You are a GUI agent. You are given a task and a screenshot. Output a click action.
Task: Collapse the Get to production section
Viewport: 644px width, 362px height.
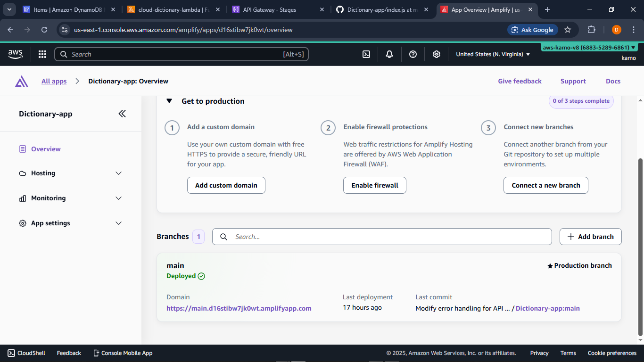pos(169,101)
